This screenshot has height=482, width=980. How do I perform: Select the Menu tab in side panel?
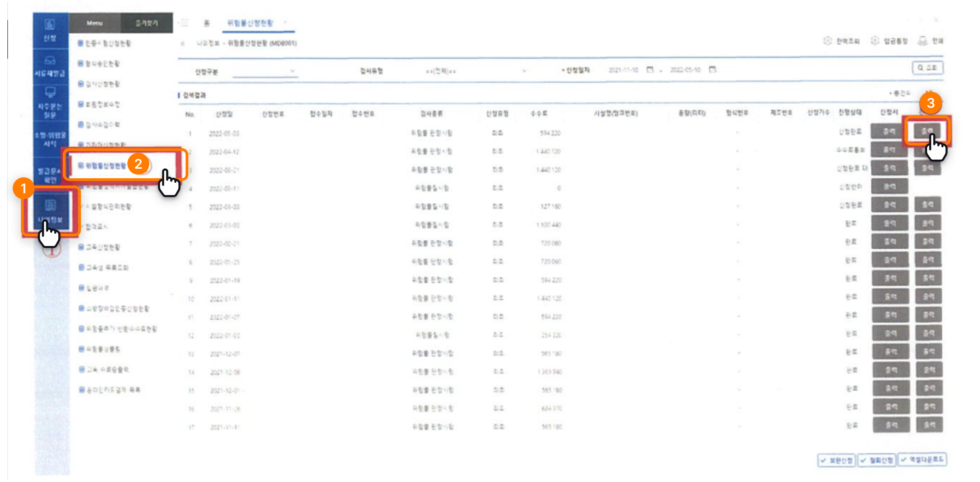coord(95,23)
